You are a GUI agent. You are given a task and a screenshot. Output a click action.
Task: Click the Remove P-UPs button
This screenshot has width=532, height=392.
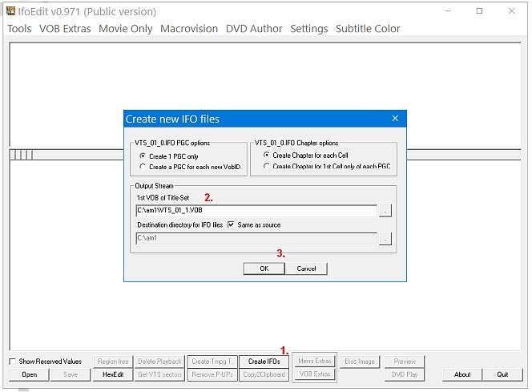pyautogui.click(x=212, y=374)
